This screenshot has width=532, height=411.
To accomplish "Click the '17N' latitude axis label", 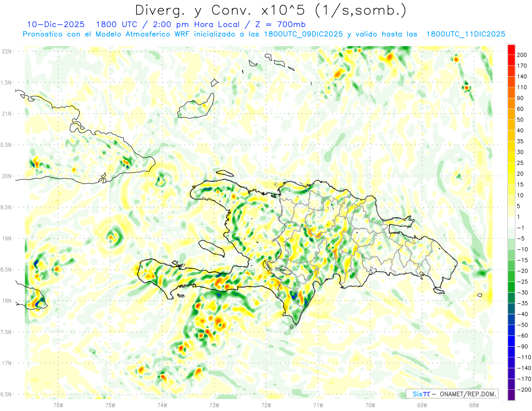I will [x=7, y=364].
